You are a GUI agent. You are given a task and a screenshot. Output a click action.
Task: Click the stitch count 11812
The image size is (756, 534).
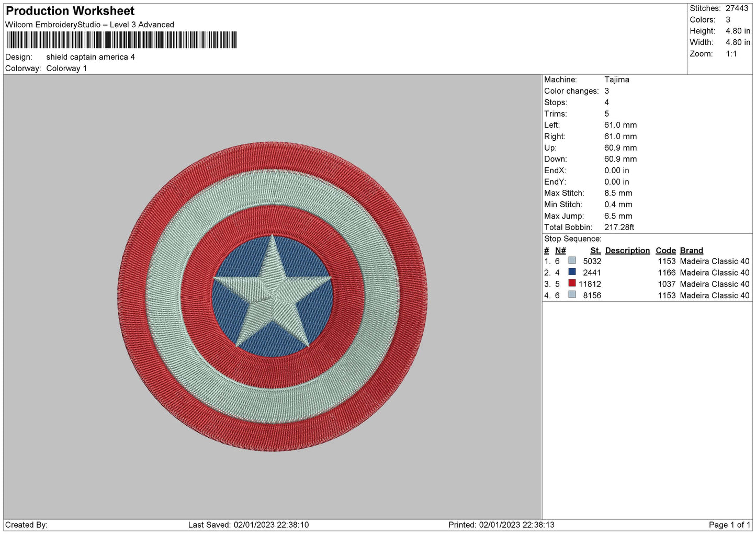590,284
